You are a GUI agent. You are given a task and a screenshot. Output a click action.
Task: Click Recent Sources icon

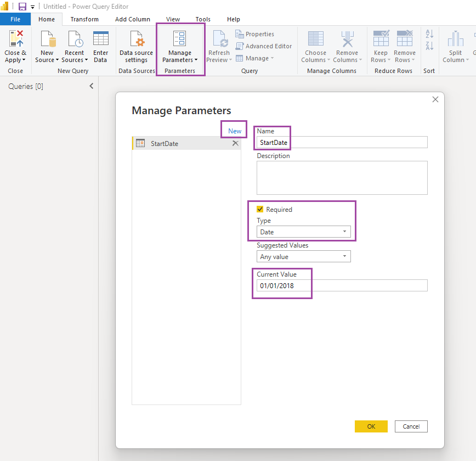(75, 38)
